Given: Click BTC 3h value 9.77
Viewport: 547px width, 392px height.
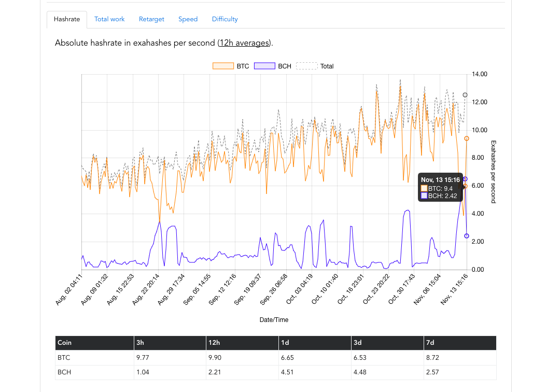Looking at the screenshot, I should click(143, 357).
